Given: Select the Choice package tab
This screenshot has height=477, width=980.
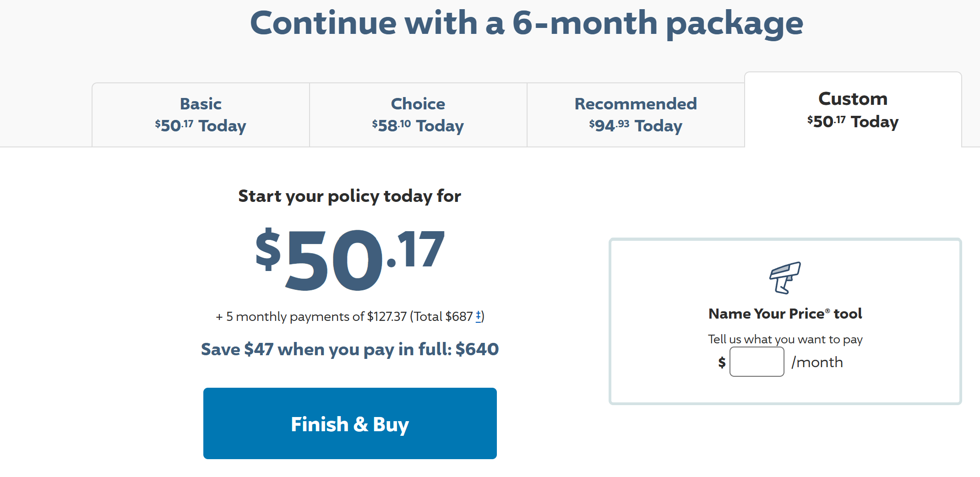Looking at the screenshot, I should [x=418, y=114].
